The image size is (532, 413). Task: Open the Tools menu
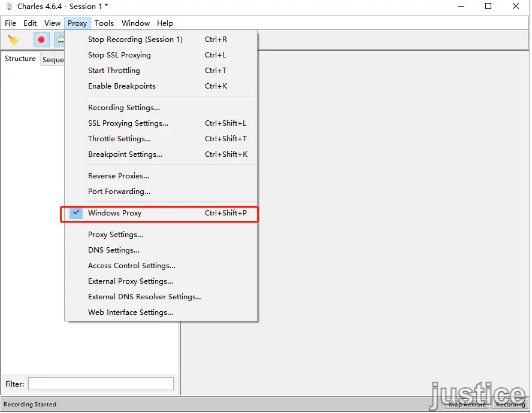(x=104, y=23)
